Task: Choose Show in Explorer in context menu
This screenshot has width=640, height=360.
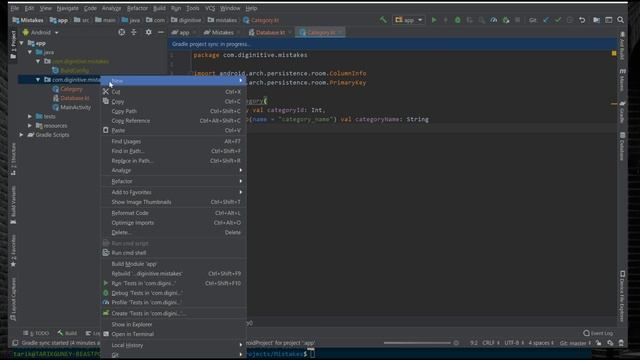Action: tap(173, 324)
